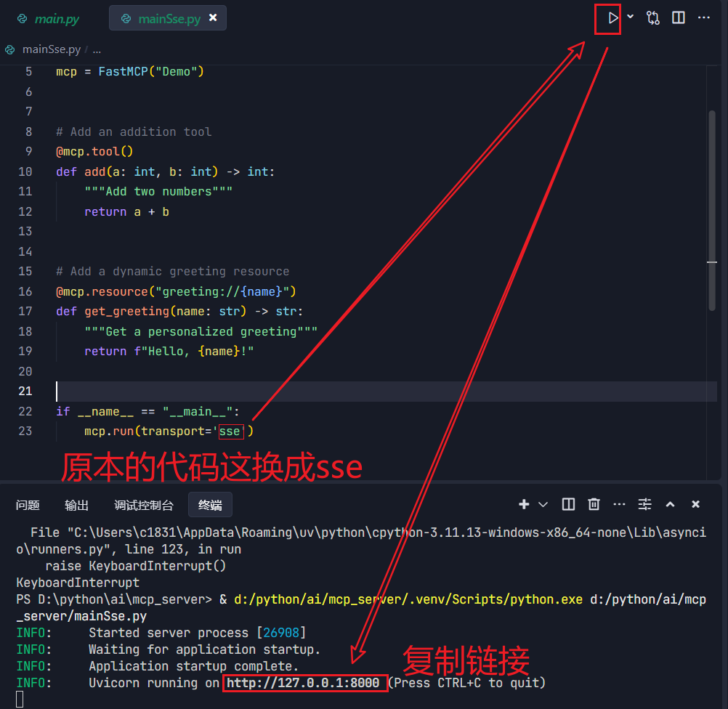The height and width of the screenshot is (709, 728).
Task: Open source control changes icon
Action: tap(652, 18)
